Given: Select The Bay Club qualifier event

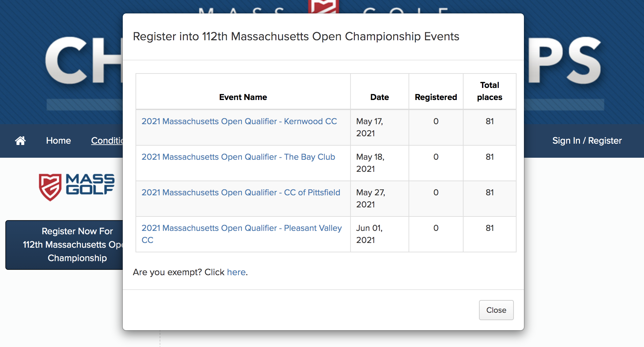Looking at the screenshot, I should [238, 157].
